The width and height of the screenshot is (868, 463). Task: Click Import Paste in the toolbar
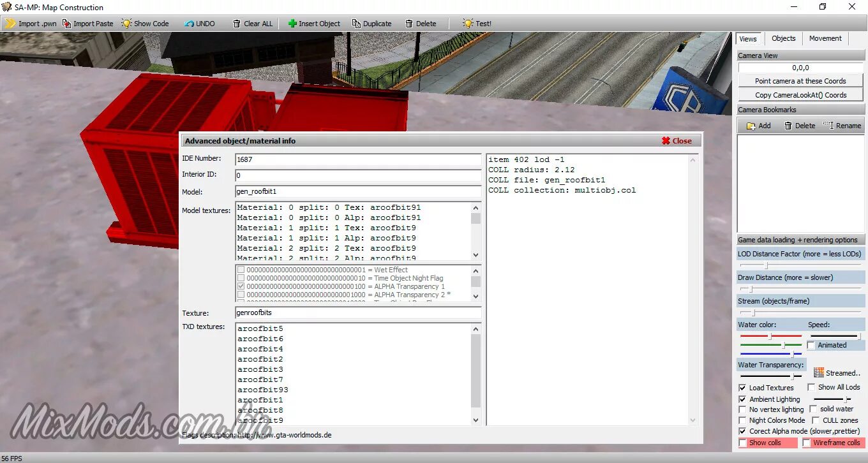point(87,24)
